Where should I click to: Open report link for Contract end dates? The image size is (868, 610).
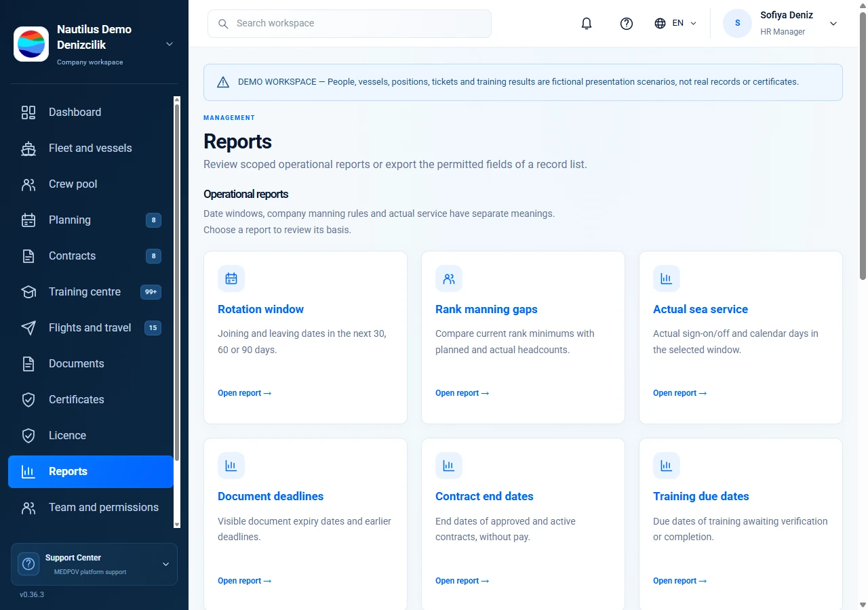(x=462, y=581)
